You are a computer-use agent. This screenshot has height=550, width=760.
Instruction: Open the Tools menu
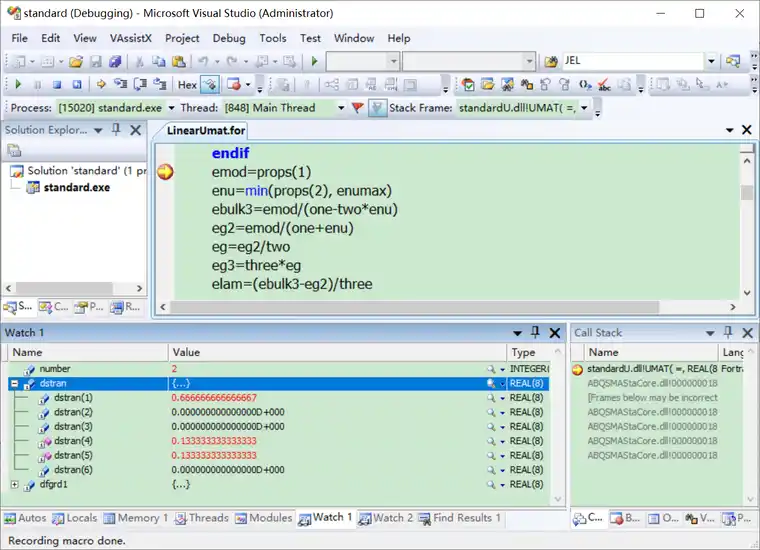pyautogui.click(x=272, y=38)
